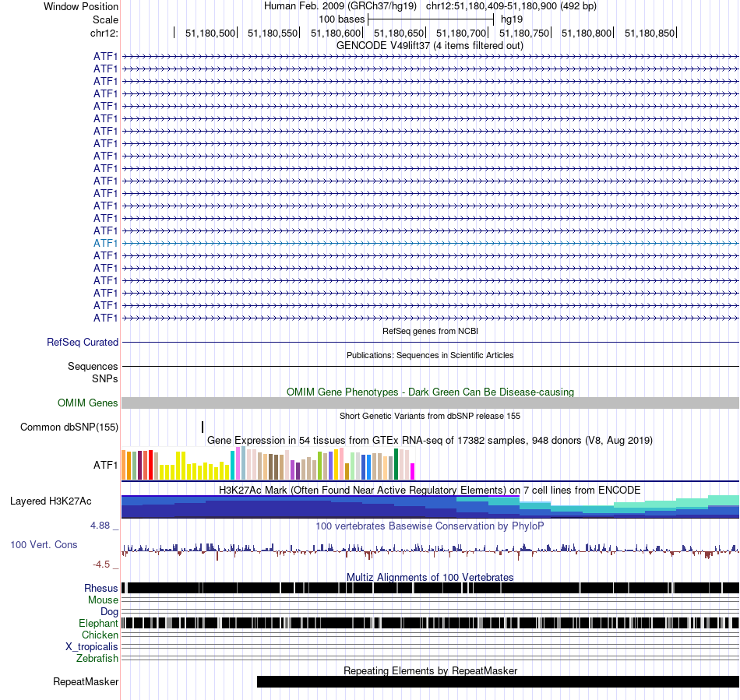Click the Elephant alignment block track
This screenshot has height=700, width=740.
(430, 623)
